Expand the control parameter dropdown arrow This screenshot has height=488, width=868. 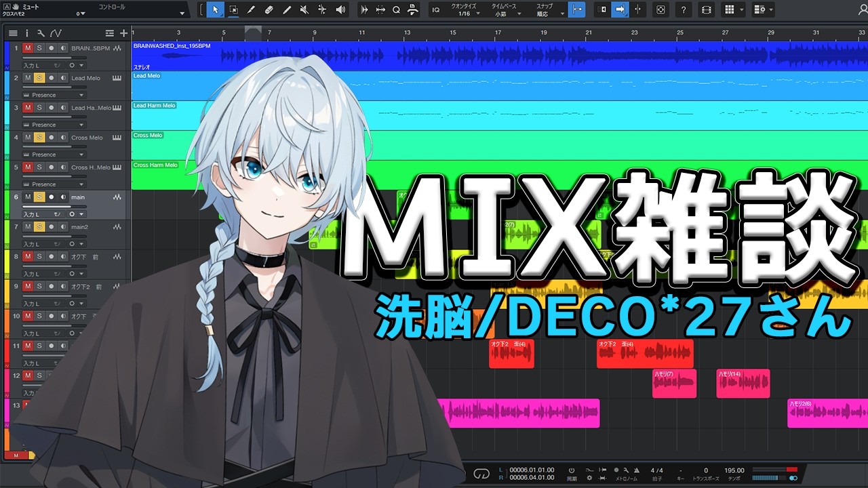pos(182,14)
